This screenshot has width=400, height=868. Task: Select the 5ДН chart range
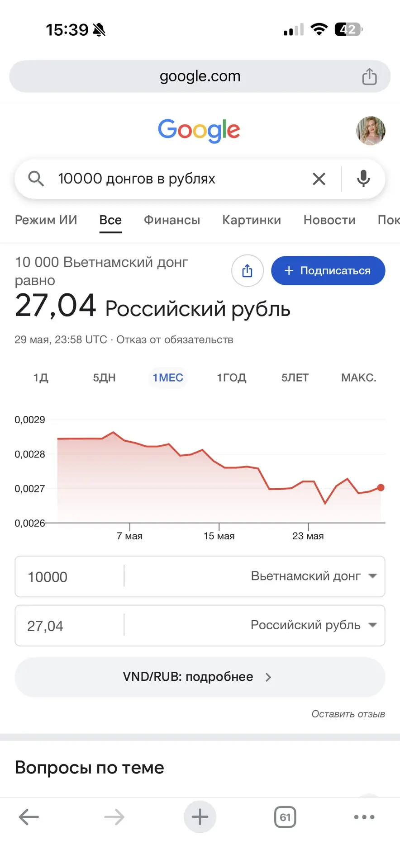pyautogui.click(x=105, y=377)
